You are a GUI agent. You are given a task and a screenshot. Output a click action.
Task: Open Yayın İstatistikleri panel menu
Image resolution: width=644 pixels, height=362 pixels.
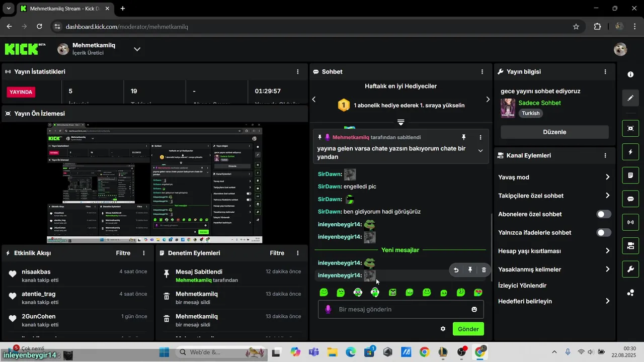click(x=298, y=72)
